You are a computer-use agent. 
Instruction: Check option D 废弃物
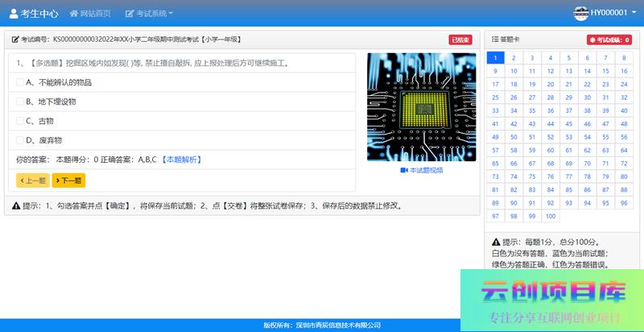coord(19,140)
